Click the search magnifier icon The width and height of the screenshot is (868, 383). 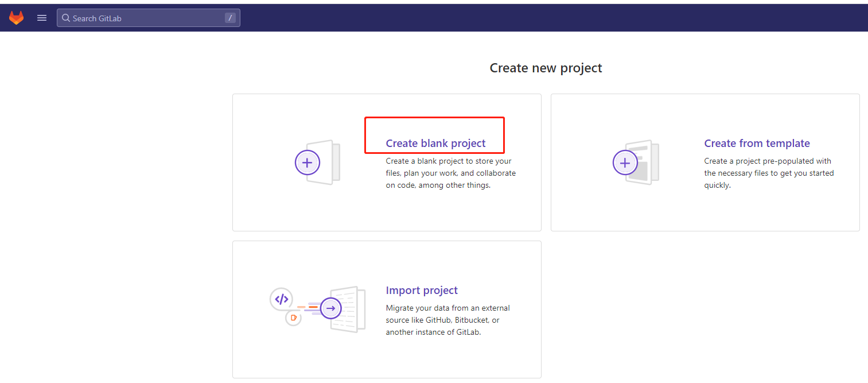click(66, 18)
